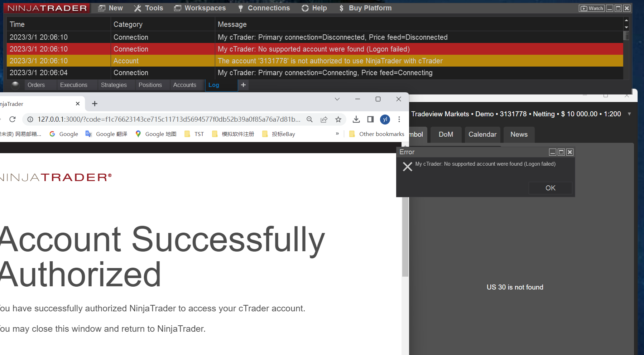Close the Error dialog with X
Screen dimensions: 644x355
(570, 152)
